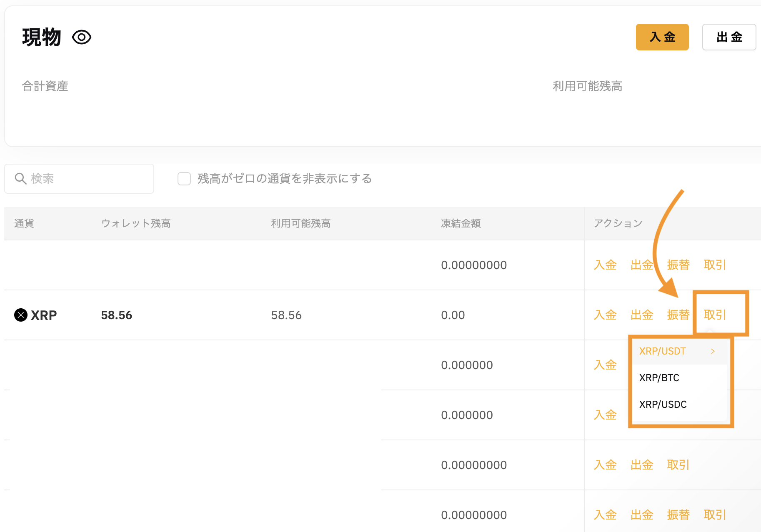Type in the 検索 search field
This screenshot has width=761, height=532.
click(x=88, y=179)
